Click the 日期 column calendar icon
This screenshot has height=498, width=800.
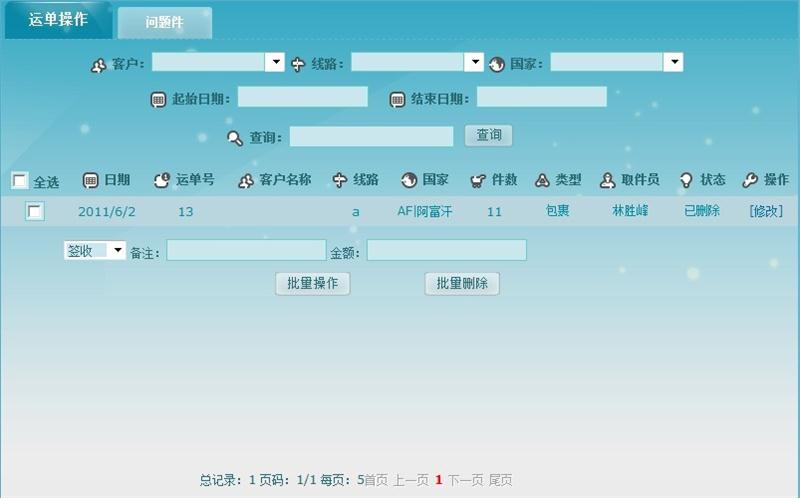tap(90, 180)
